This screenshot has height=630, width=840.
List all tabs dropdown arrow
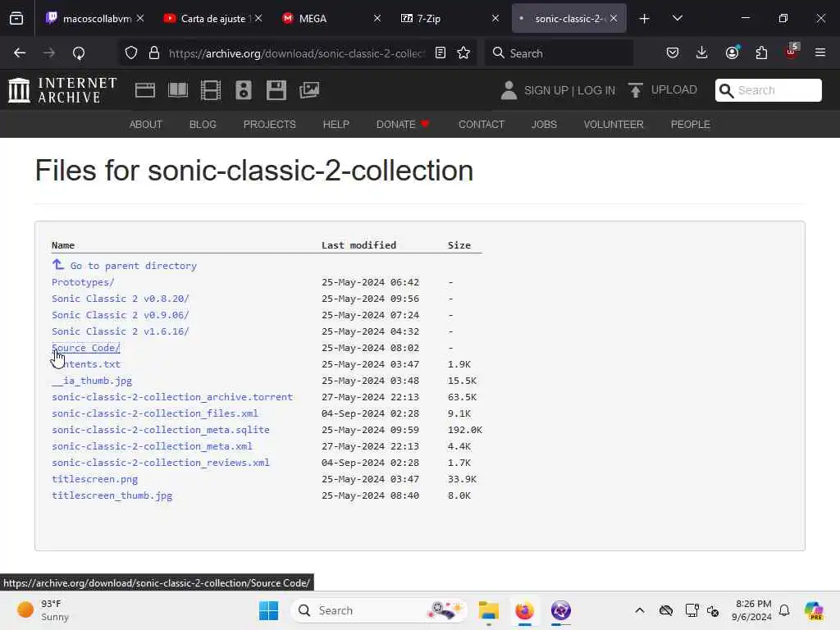(678, 18)
